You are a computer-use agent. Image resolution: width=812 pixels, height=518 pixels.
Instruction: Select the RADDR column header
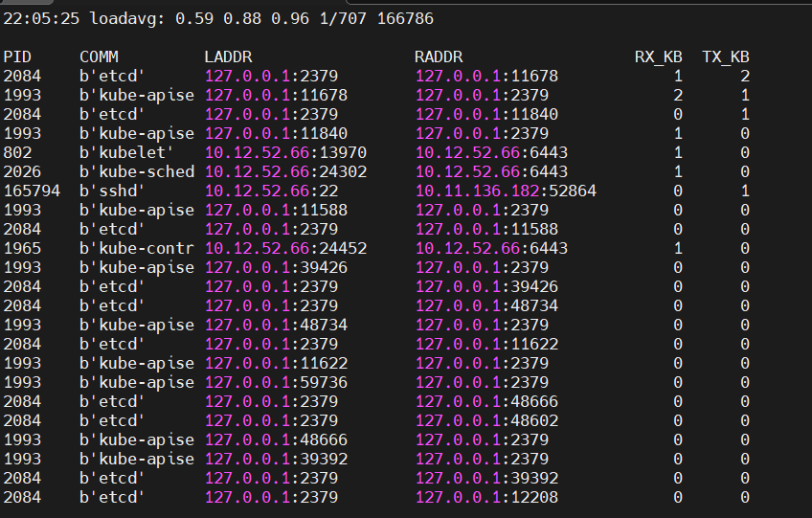click(439, 57)
